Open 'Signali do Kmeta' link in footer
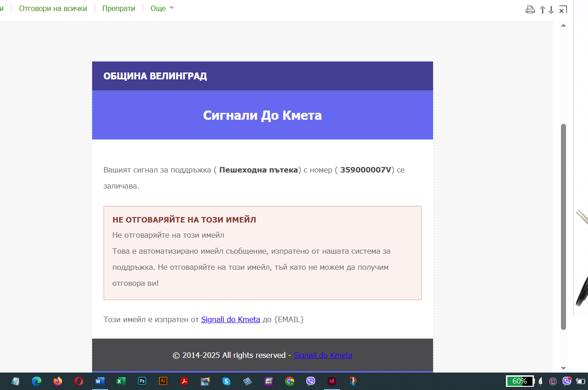The width and height of the screenshot is (588, 390). [x=323, y=355]
